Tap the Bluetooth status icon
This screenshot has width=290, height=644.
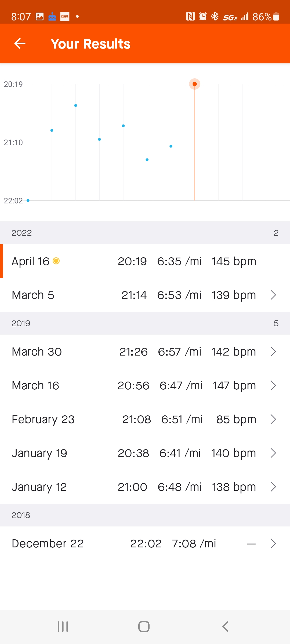(215, 16)
